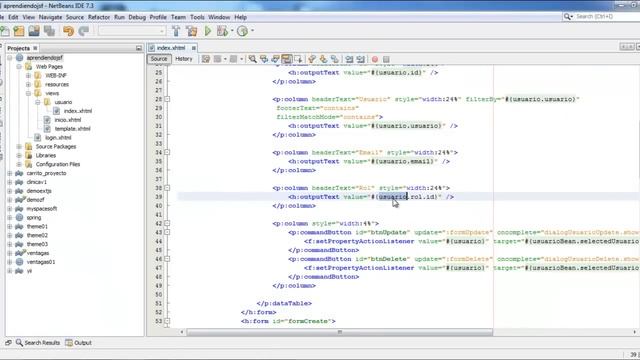Image resolution: width=640 pixels, height=360 pixels.
Task: Open the Refactor menu
Action: [x=99, y=17]
